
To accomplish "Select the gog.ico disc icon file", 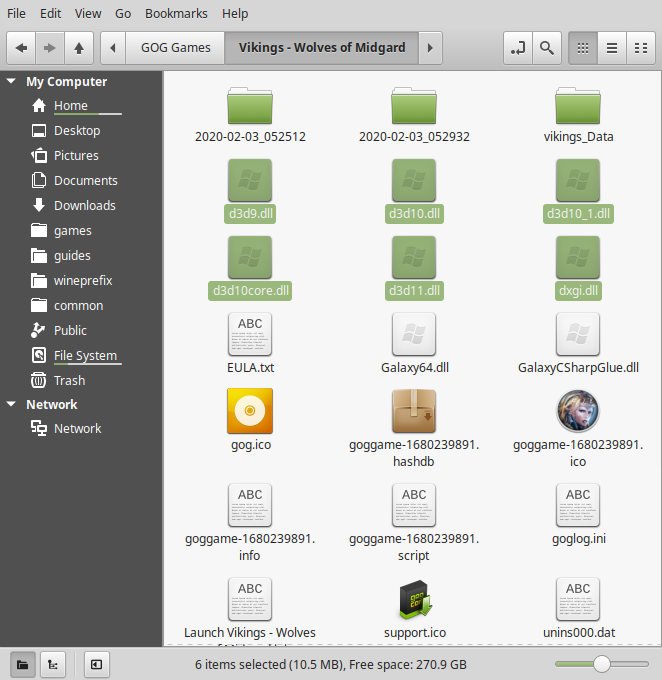I will click(x=250, y=420).
